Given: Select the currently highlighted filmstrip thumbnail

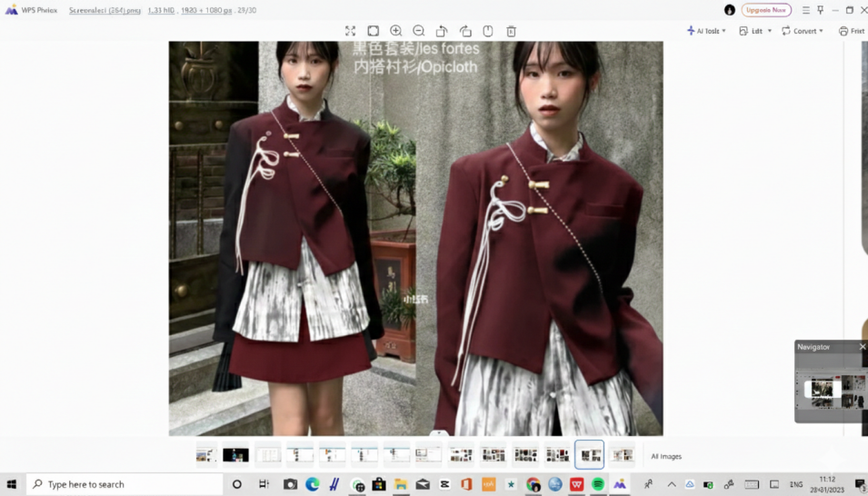Looking at the screenshot, I should 590,455.
